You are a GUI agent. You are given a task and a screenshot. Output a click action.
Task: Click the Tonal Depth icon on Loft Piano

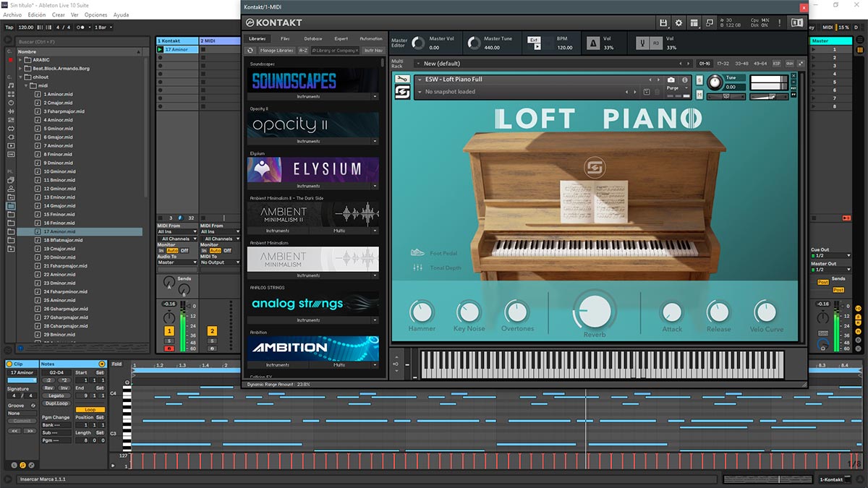pyautogui.click(x=417, y=267)
